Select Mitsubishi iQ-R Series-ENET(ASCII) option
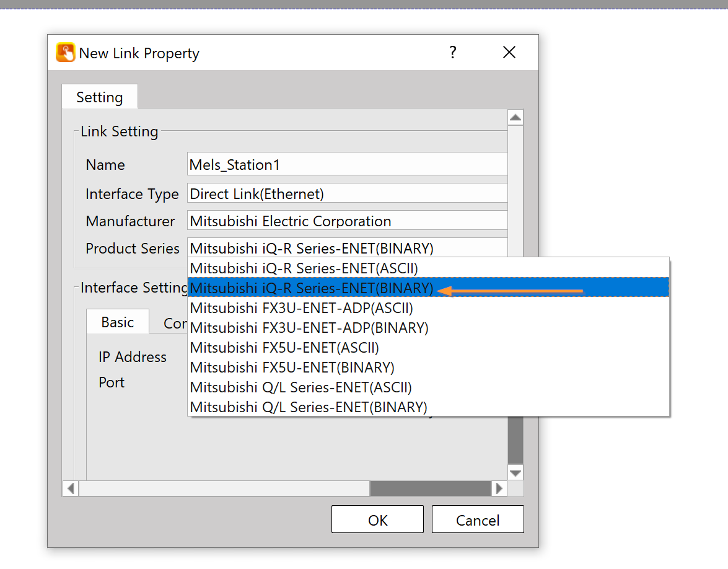The image size is (728, 569). (304, 268)
